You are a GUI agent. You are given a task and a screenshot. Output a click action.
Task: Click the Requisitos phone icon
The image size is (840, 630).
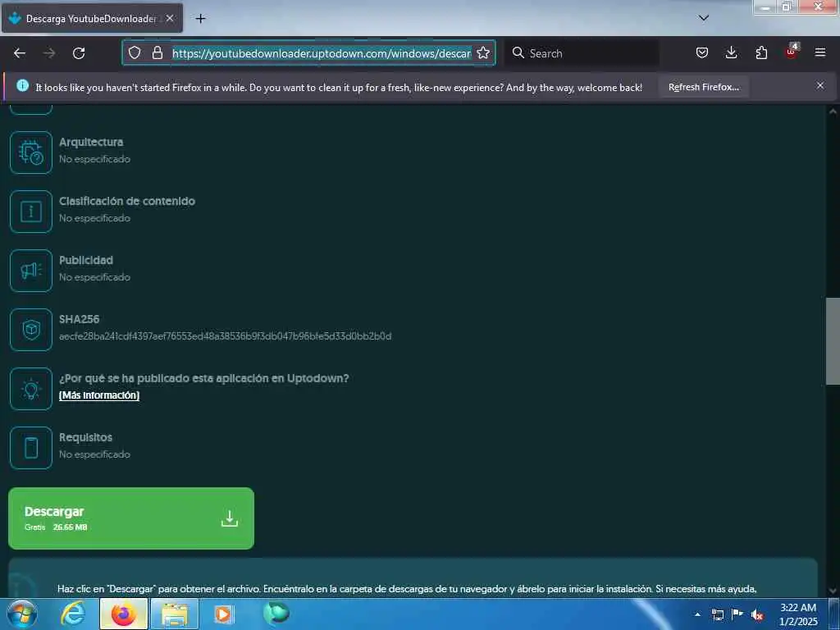coord(31,448)
